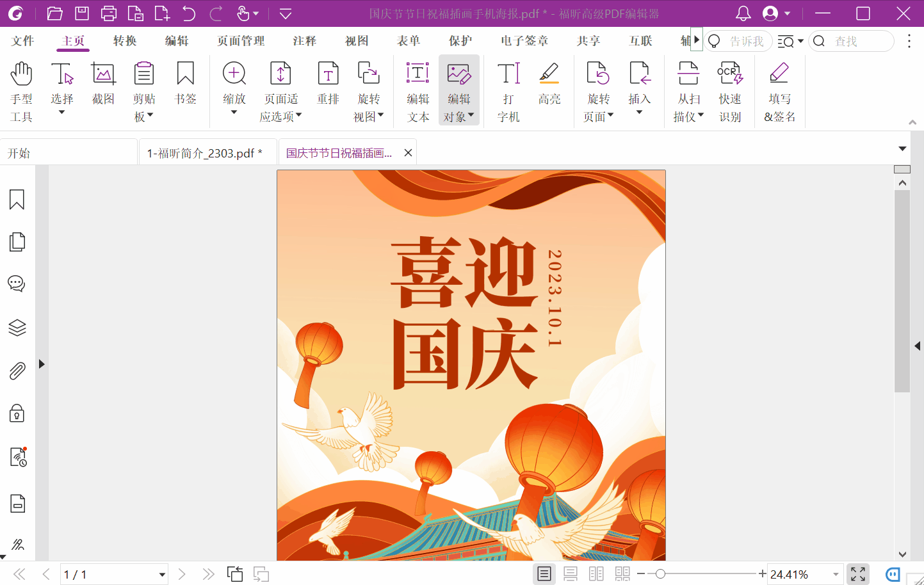Click the Fit Page options (页面适应选项) icon

pyautogui.click(x=280, y=74)
